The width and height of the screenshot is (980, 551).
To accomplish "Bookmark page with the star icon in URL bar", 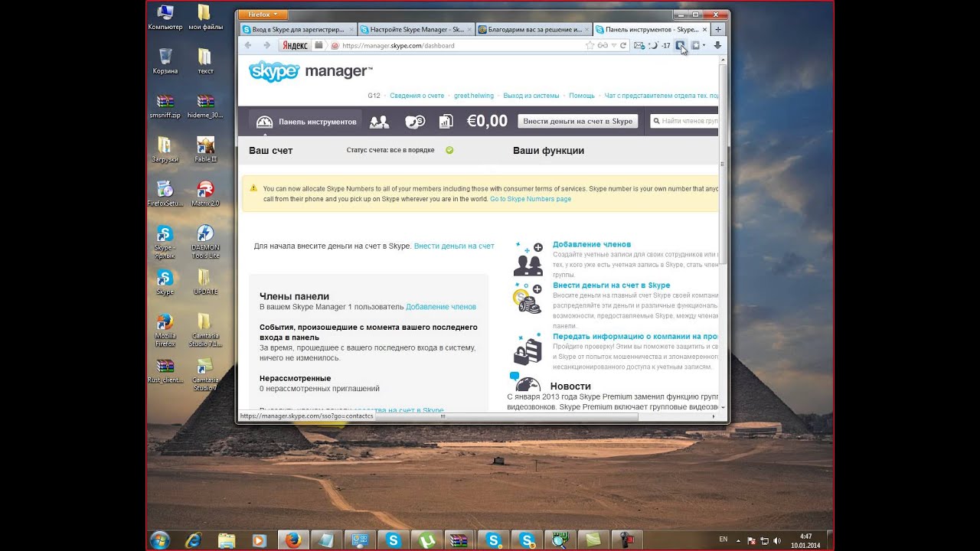I will coord(590,45).
